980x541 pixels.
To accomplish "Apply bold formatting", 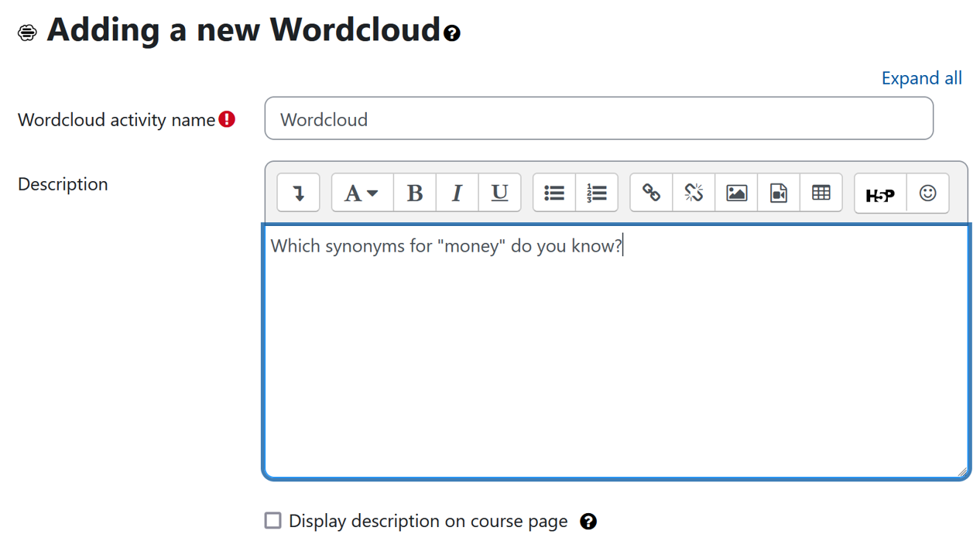I will point(415,193).
